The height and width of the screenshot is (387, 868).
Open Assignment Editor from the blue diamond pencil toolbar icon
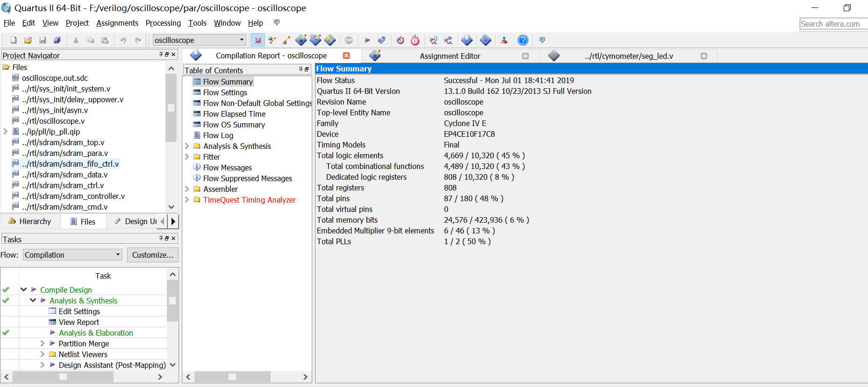coord(301,40)
